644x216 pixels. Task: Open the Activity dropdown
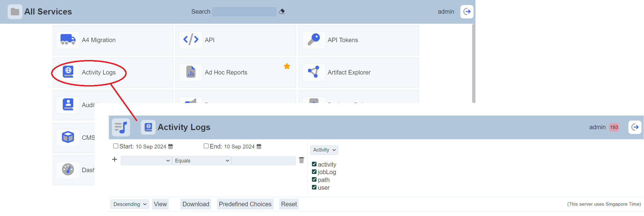click(324, 150)
